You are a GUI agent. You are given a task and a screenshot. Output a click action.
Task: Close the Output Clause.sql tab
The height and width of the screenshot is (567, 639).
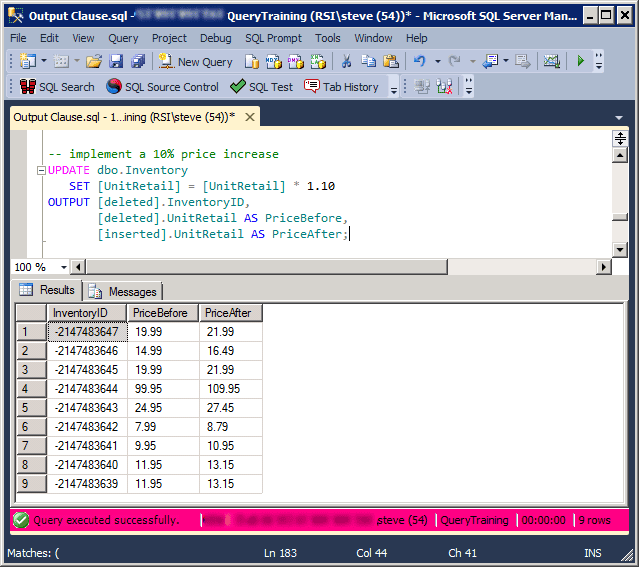[250, 117]
